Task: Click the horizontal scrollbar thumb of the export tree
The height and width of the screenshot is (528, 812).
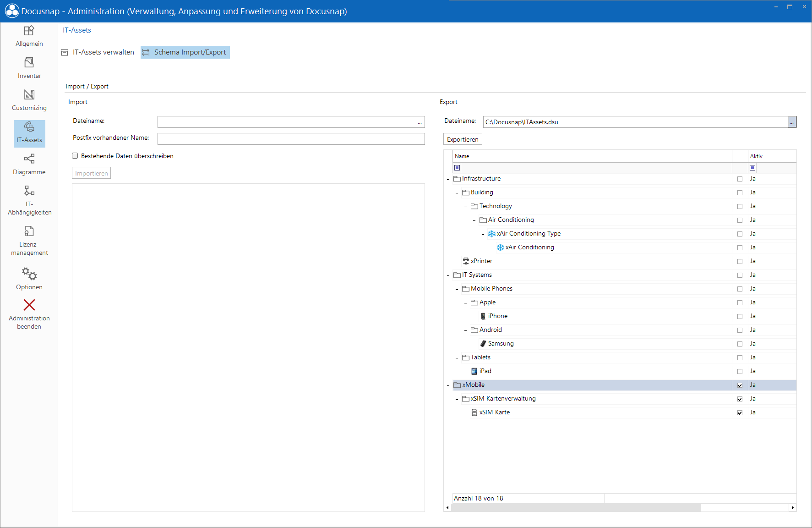Action: (576, 507)
